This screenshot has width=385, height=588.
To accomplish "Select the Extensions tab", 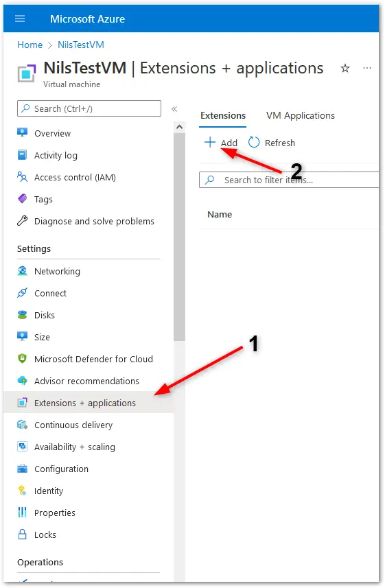I will [x=223, y=115].
